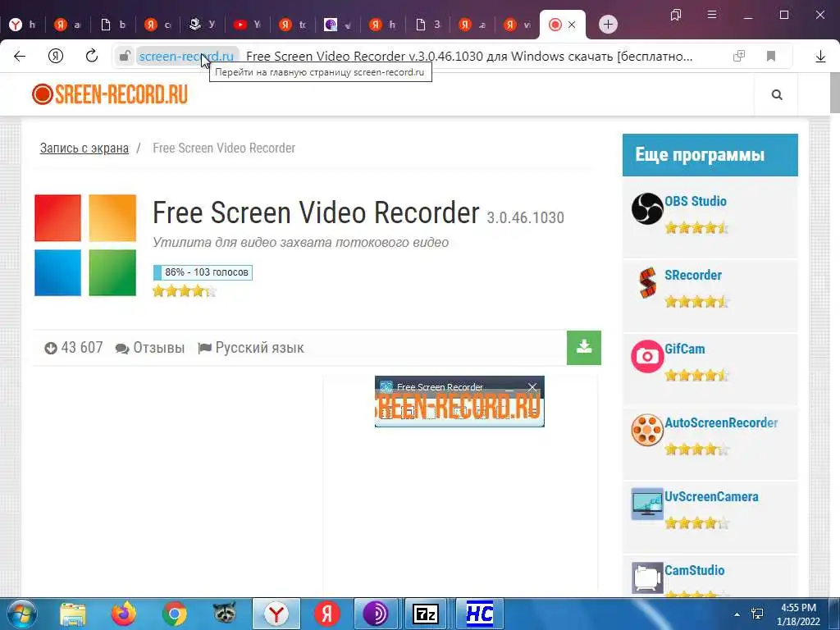Open File Explorer from taskbar
The image size is (840, 630).
tap(73, 614)
